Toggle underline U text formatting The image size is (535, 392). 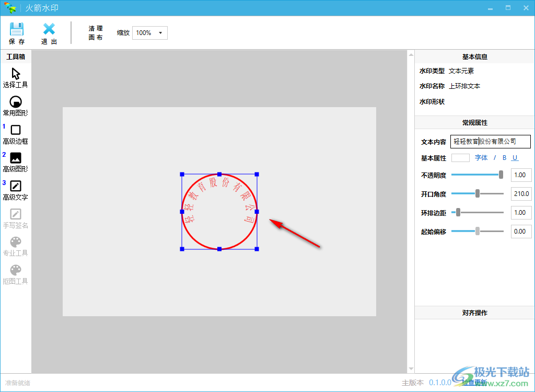515,158
